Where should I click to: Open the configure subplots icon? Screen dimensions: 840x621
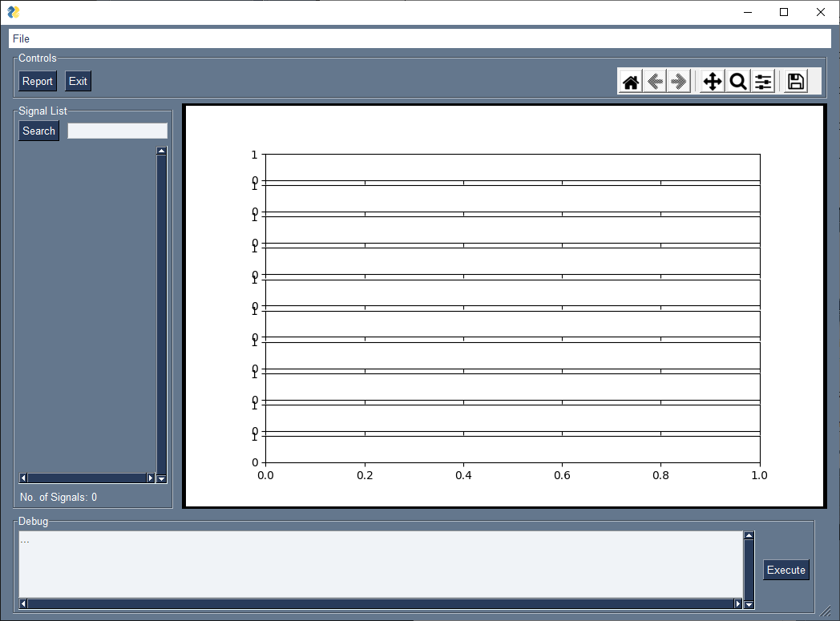763,81
